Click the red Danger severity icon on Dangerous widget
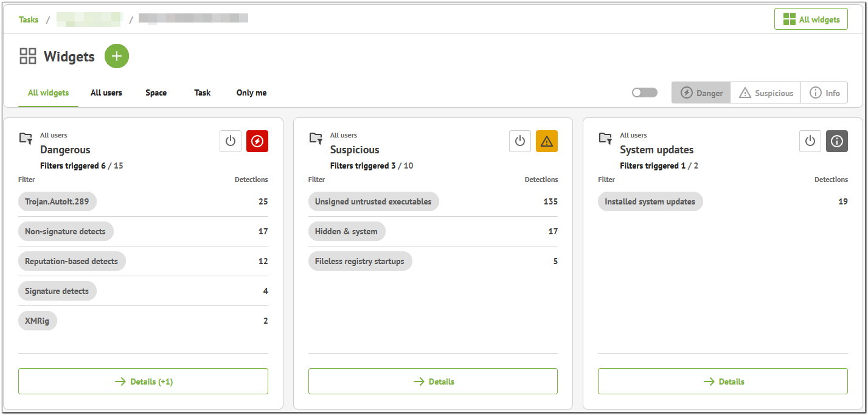 pyautogui.click(x=257, y=141)
